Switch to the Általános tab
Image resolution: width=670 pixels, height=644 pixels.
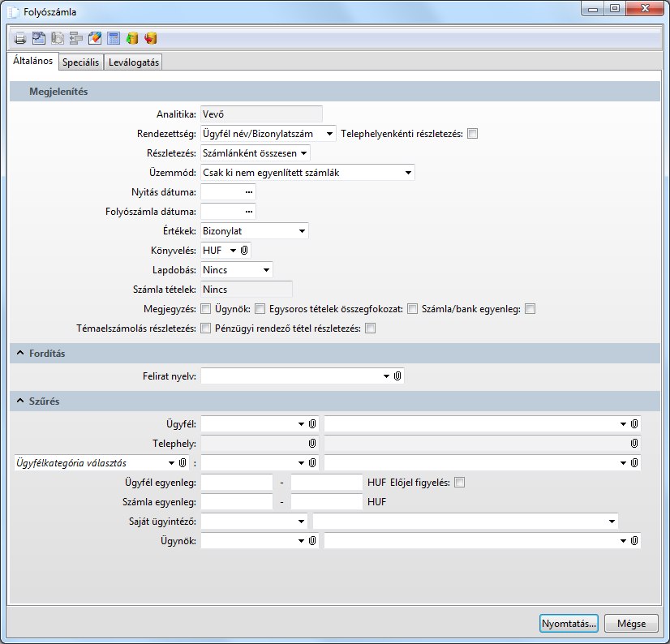pyautogui.click(x=33, y=61)
